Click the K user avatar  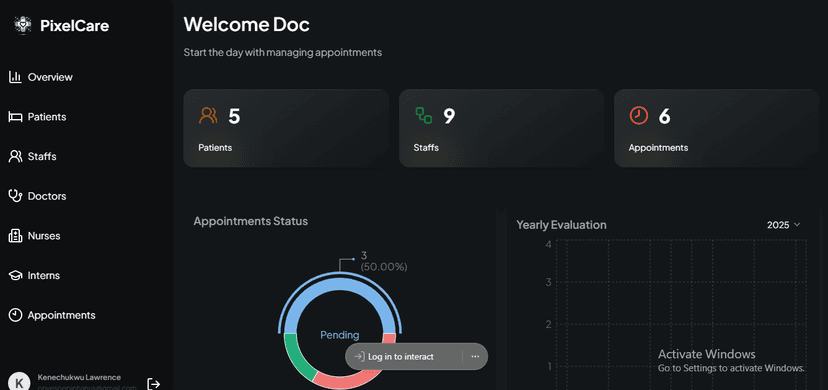point(20,382)
